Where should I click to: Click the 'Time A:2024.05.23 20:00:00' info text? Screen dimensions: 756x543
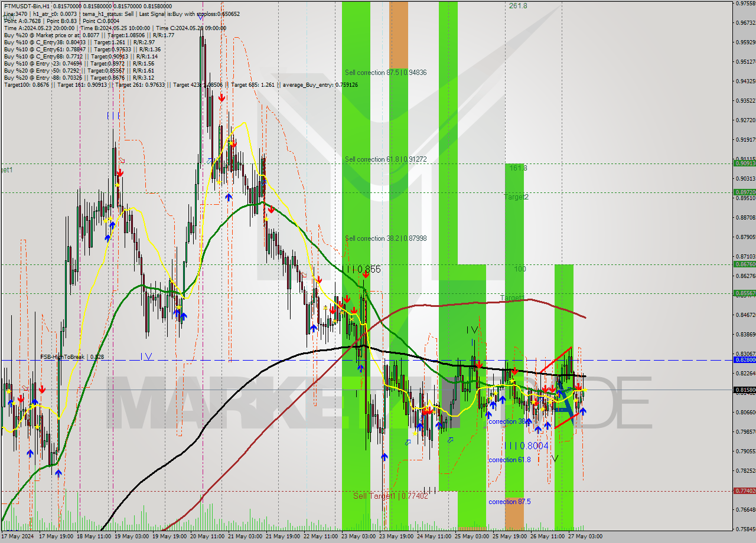point(39,28)
